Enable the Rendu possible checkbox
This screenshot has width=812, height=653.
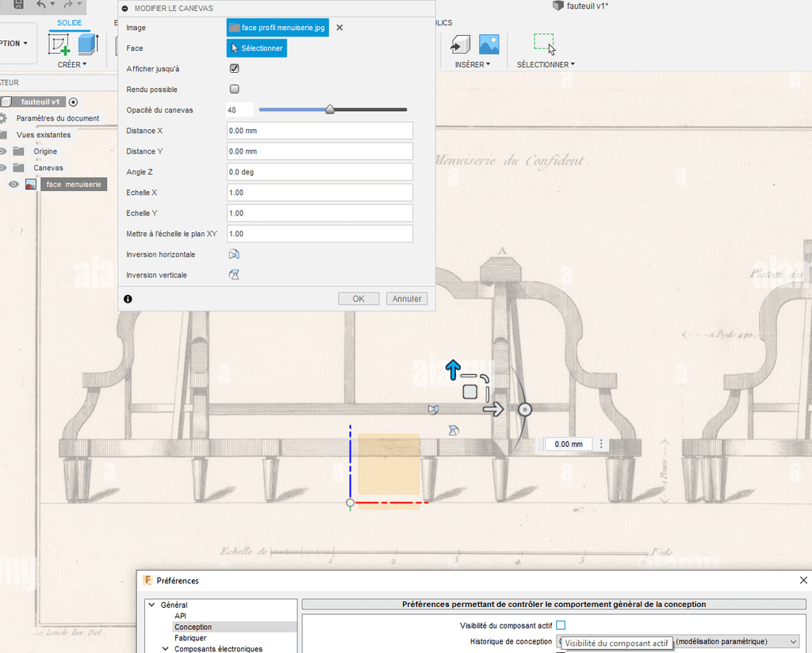235,89
